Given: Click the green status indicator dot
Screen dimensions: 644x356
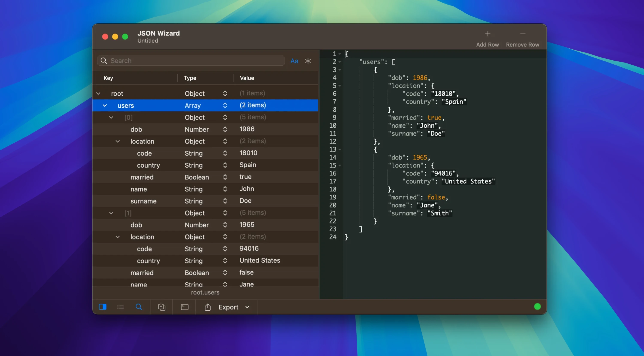Looking at the screenshot, I should [537, 306].
